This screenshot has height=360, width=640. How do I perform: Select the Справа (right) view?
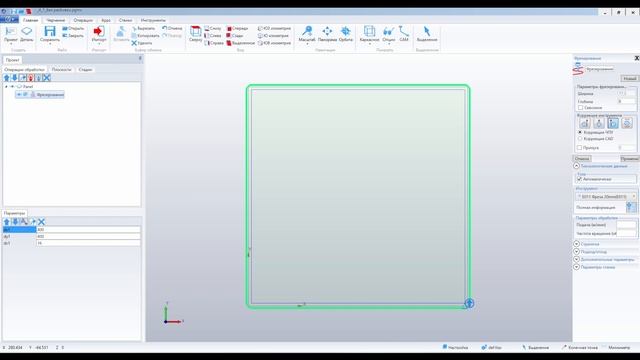(214, 43)
